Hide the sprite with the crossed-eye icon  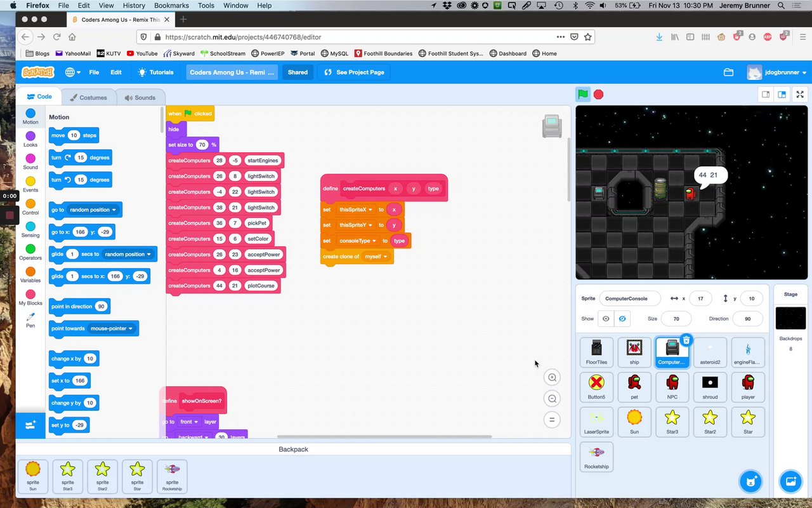click(x=622, y=319)
